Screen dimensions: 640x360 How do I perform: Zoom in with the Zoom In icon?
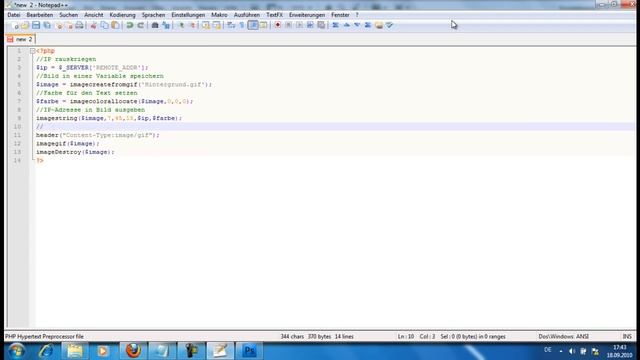coord(181,25)
